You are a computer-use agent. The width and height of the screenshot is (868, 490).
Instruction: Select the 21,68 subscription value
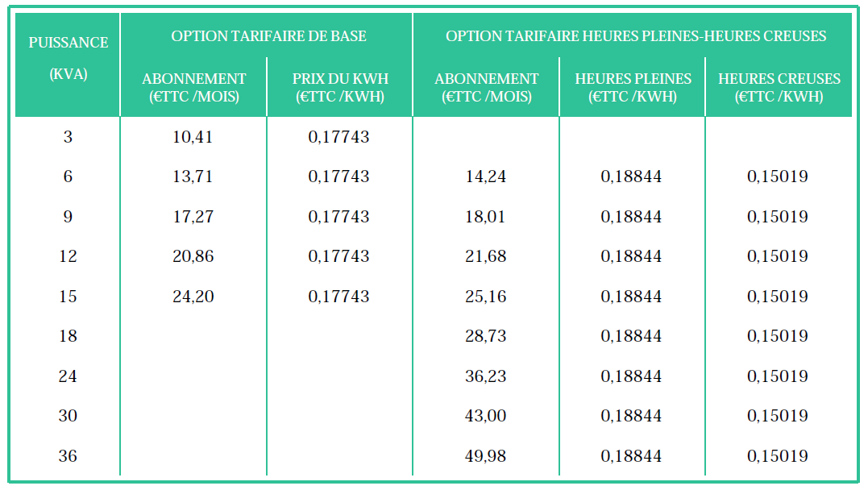(486, 256)
